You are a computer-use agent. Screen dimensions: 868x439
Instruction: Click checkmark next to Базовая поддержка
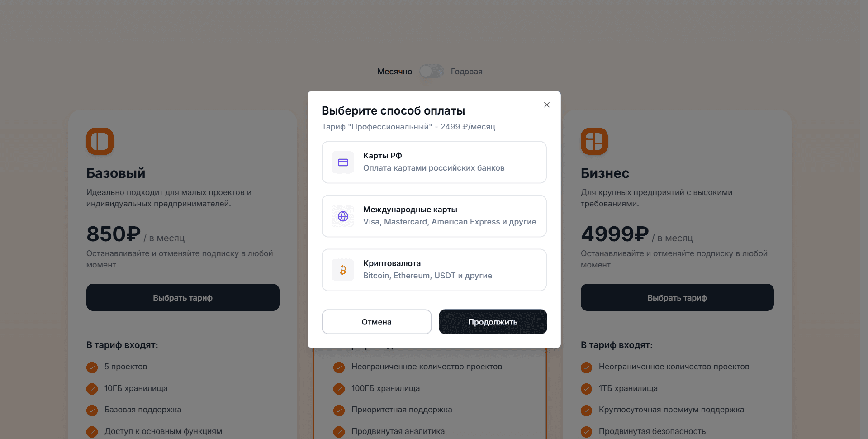[x=92, y=410]
